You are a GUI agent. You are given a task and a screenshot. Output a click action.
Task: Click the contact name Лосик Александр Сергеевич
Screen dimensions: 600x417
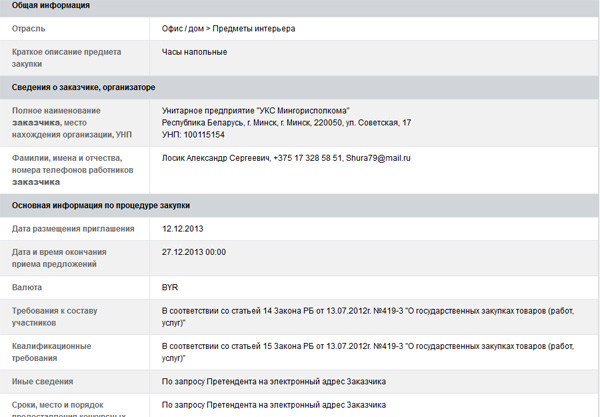(216, 158)
